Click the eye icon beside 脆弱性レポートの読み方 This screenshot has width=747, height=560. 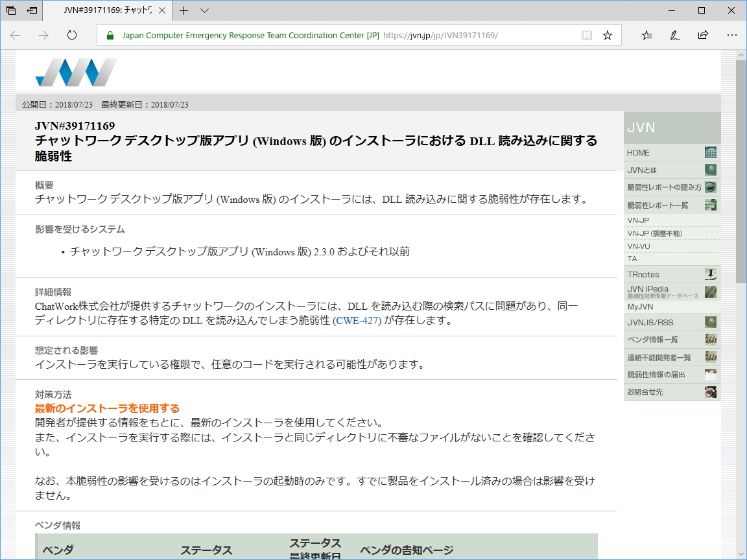710,187
